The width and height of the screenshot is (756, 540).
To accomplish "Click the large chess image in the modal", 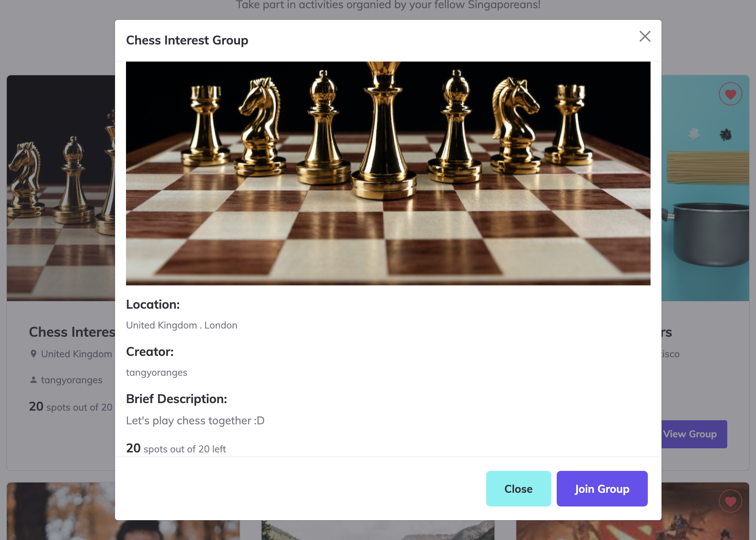I will [x=388, y=173].
